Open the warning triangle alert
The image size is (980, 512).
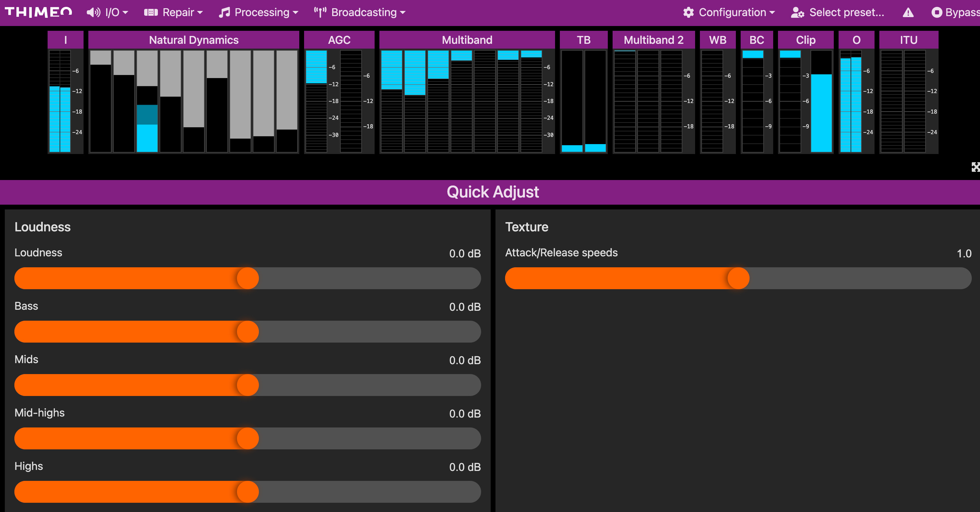point(908,13)
